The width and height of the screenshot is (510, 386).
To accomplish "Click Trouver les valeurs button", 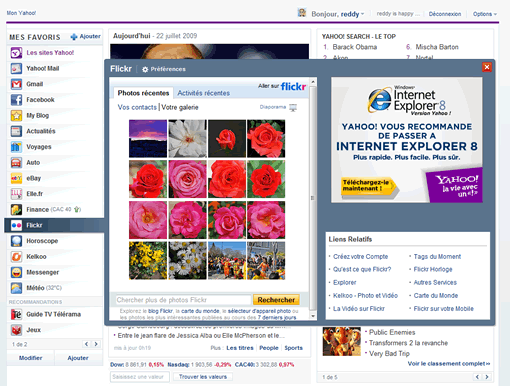I will click(203, 377).
